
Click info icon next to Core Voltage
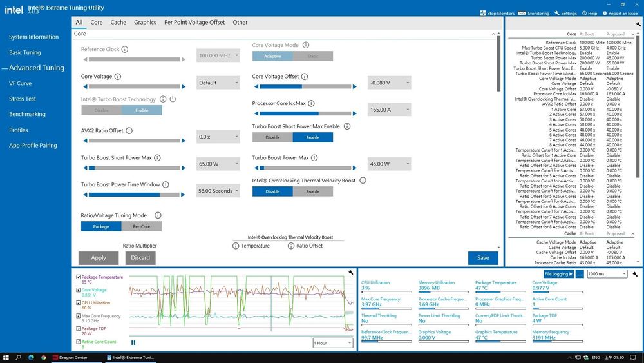pos(117,77)
